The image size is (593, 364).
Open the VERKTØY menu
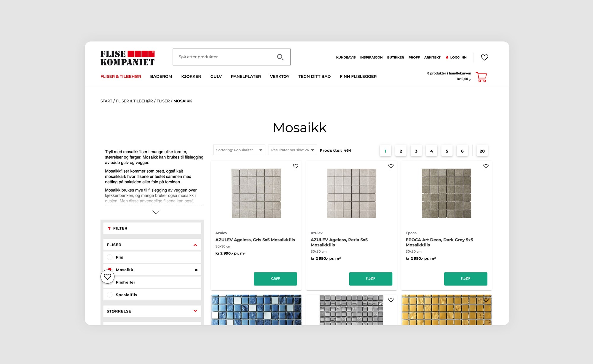pyautogui.click(x=280, y=76)
